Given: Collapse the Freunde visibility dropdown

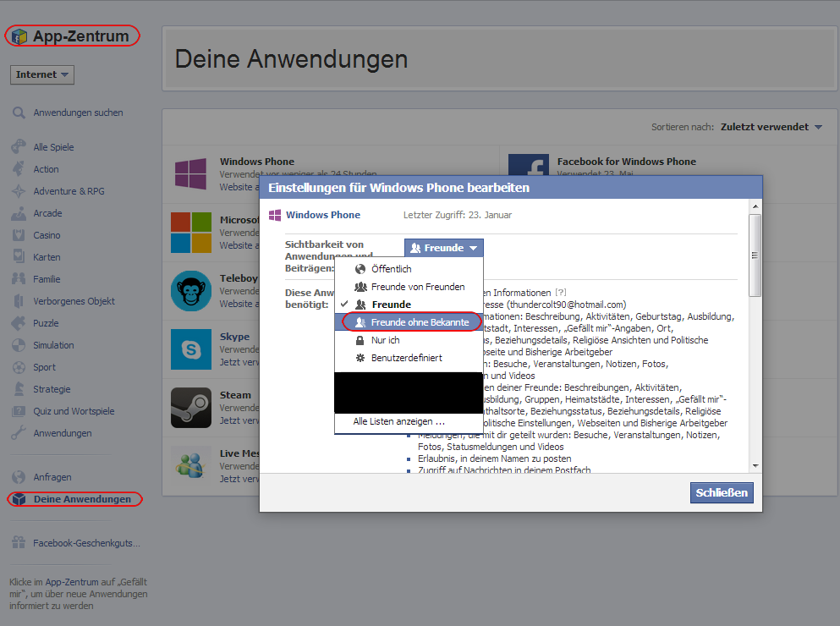Looking at the screenshot, I should pos(443,248).
